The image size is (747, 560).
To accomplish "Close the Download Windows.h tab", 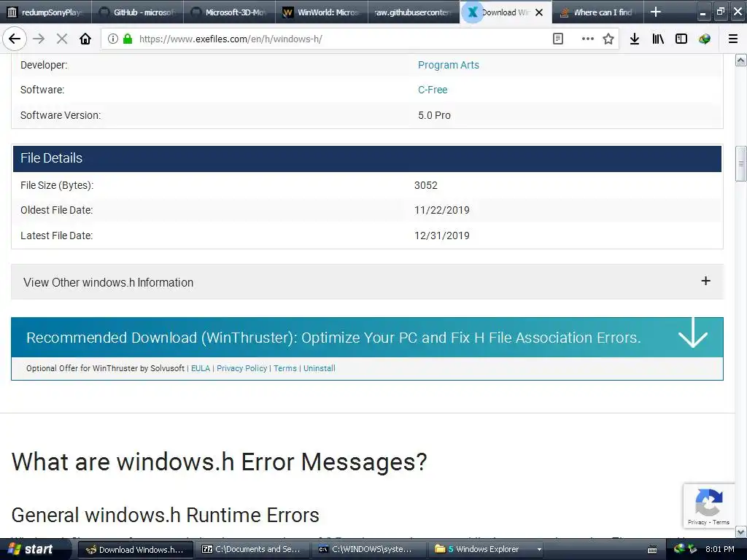I will pos(539,12).
